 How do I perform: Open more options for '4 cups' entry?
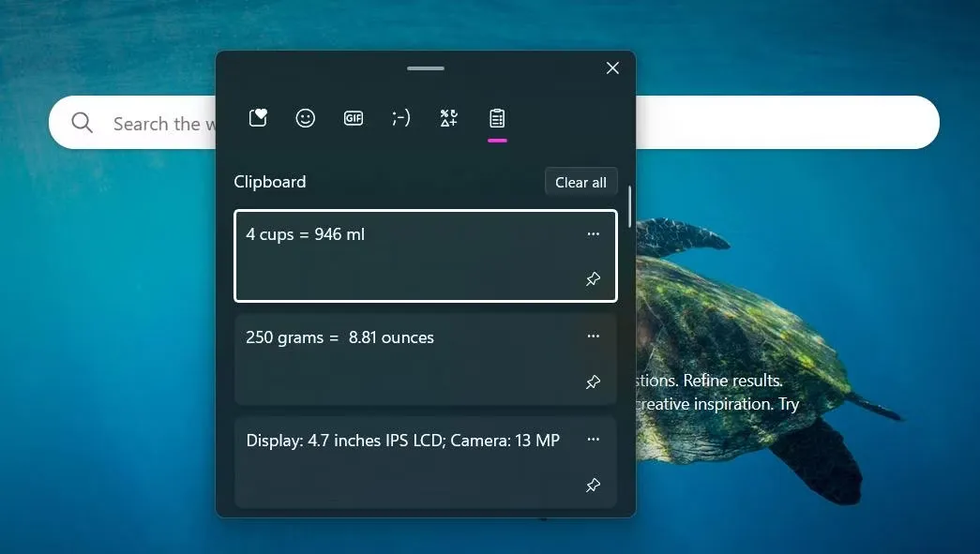pyautogui.click(x=593, y=234)
